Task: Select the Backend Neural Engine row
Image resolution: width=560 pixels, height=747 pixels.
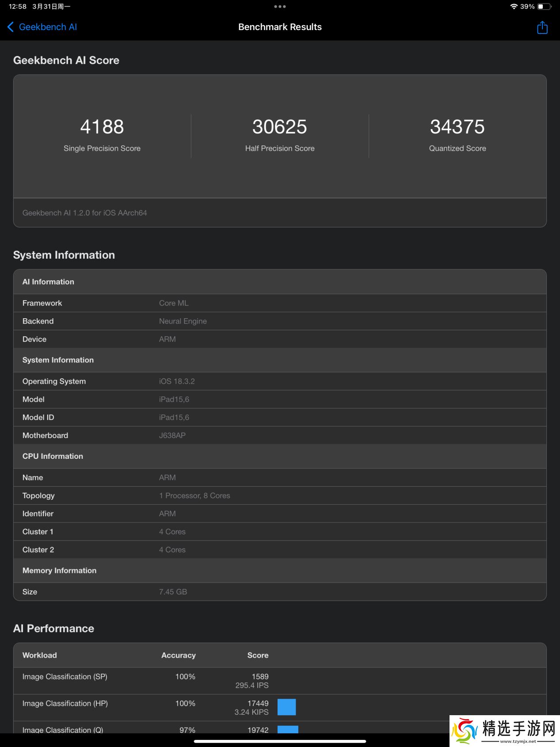Action: click(280, 321)
